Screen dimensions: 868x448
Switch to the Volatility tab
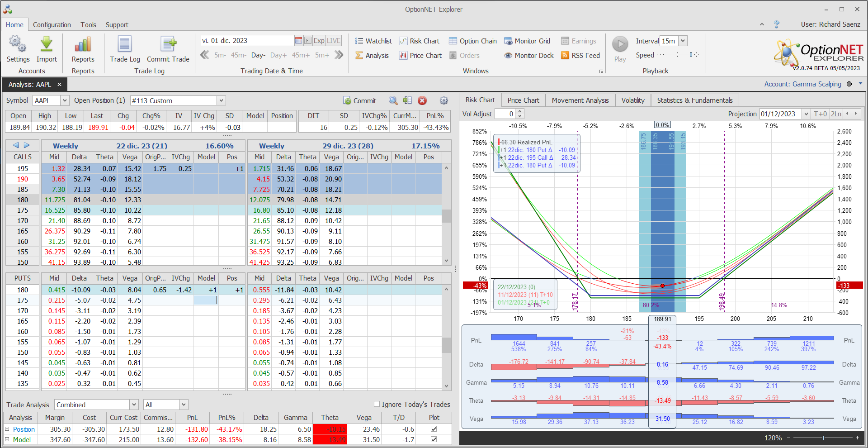[633, 100]
